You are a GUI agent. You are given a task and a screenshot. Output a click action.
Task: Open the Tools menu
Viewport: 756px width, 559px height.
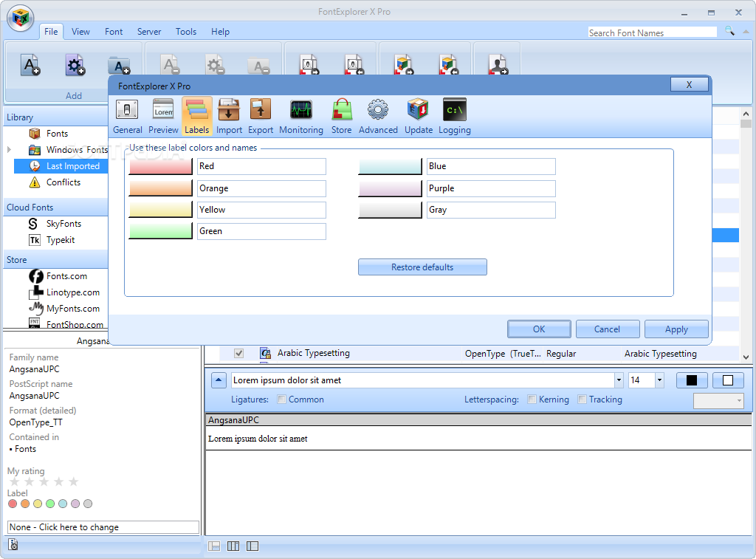tap(186, 32)
